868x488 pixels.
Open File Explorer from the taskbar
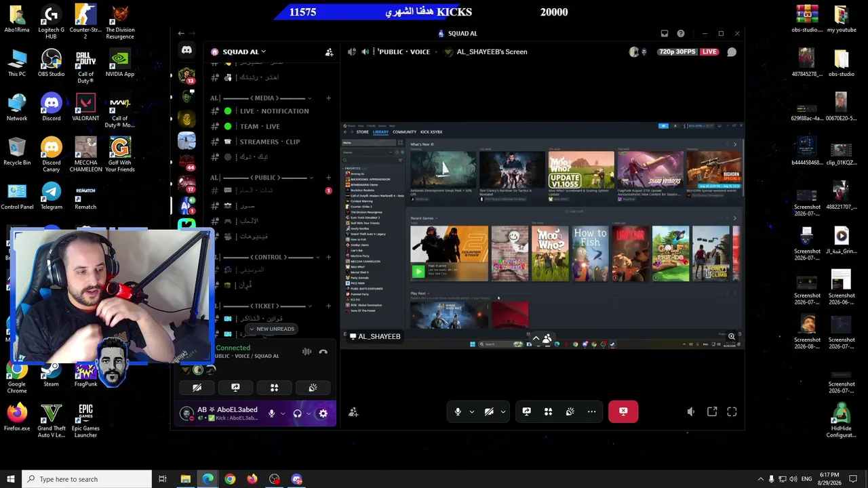click(185, 479)
